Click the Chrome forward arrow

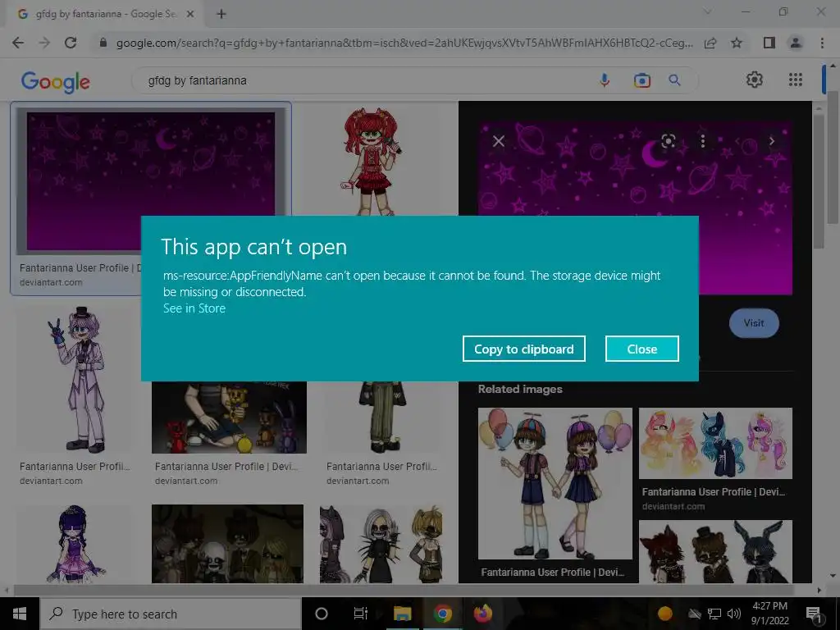point(44,43)
